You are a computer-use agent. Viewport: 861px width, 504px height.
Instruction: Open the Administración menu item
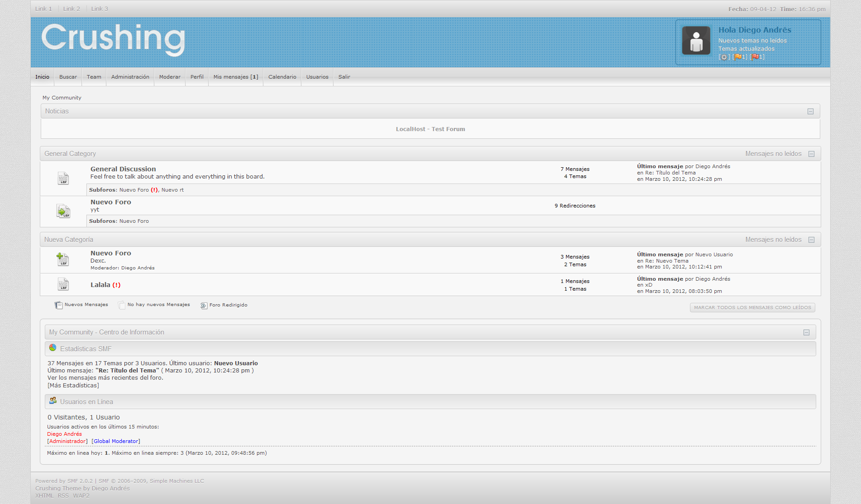pyautogui.click(x=130, y=77)
